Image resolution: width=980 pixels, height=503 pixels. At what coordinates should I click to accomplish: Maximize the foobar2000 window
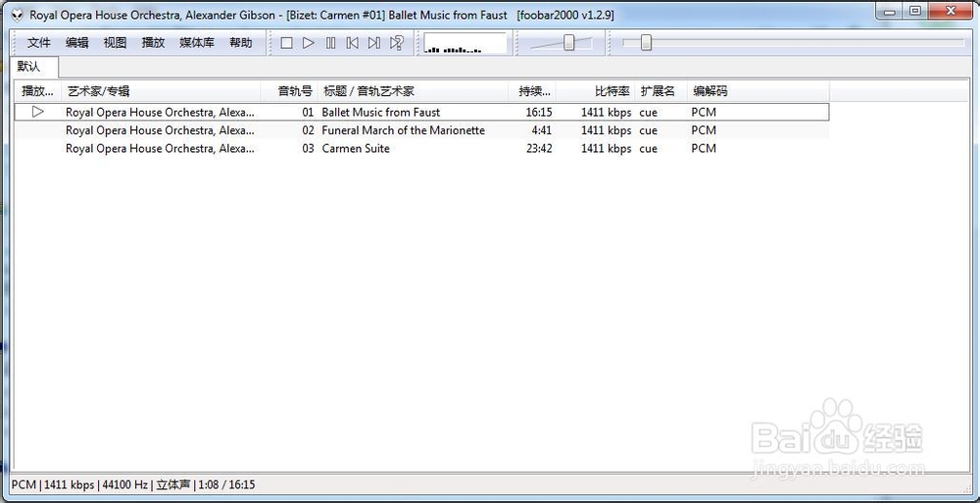pos(915,12)
